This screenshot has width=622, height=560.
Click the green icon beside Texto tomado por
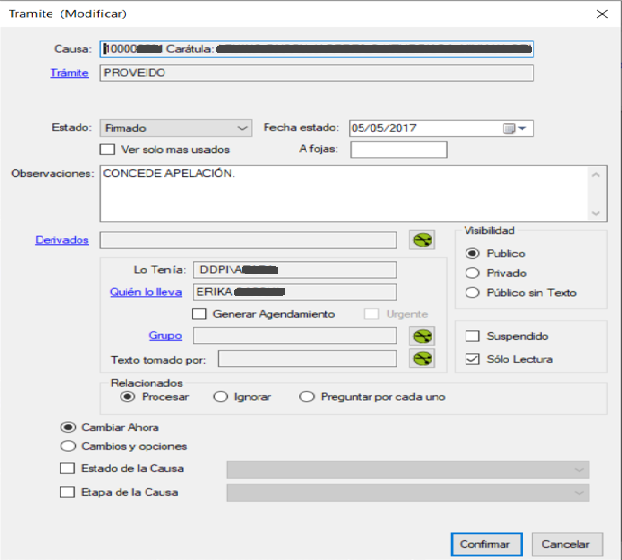coord(423,359)
